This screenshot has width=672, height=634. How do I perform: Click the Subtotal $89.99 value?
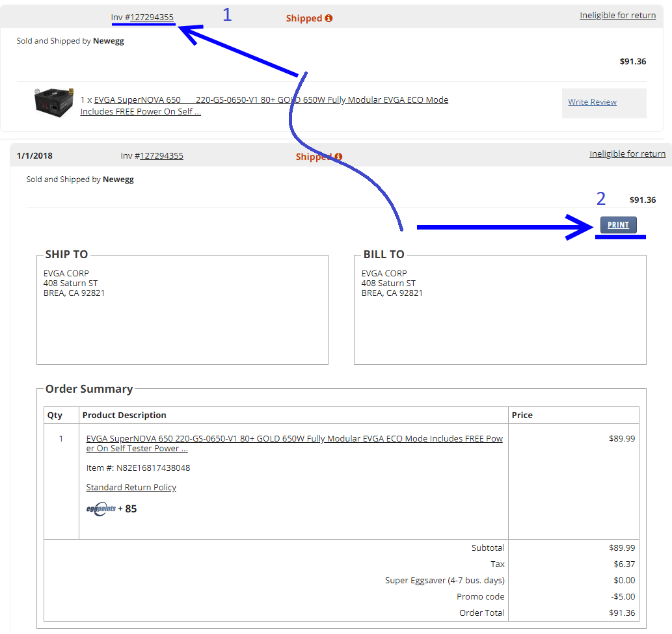[x=622, y=548]
